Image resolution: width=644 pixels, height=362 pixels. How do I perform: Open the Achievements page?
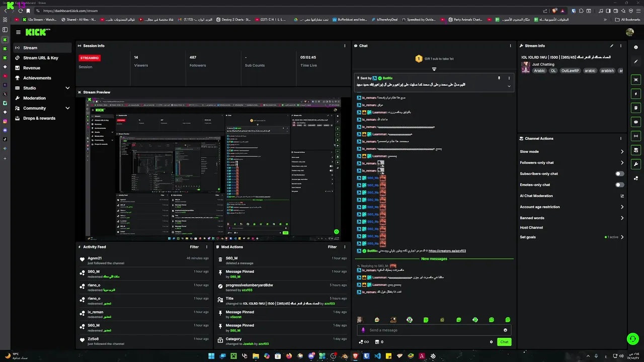[42, 78]
